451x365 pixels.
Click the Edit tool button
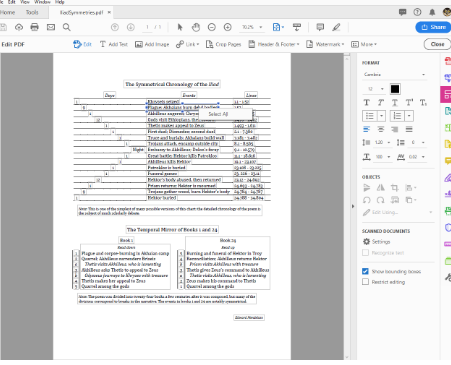(82, 44)
